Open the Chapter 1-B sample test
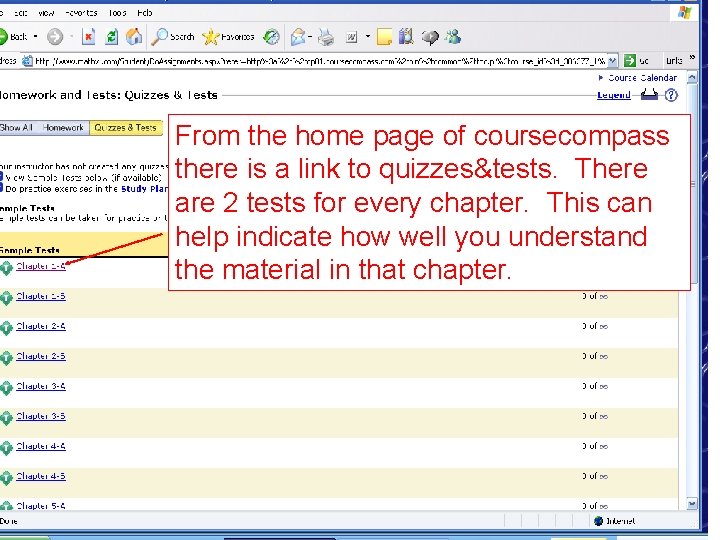The image size is (720, 540). point(41,296)
